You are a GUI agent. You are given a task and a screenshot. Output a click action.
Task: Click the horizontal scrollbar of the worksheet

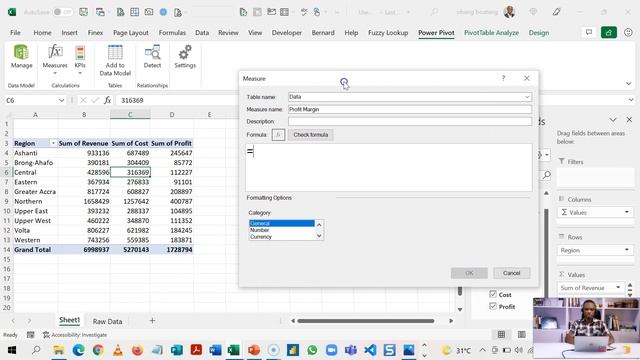pos(366,321)
